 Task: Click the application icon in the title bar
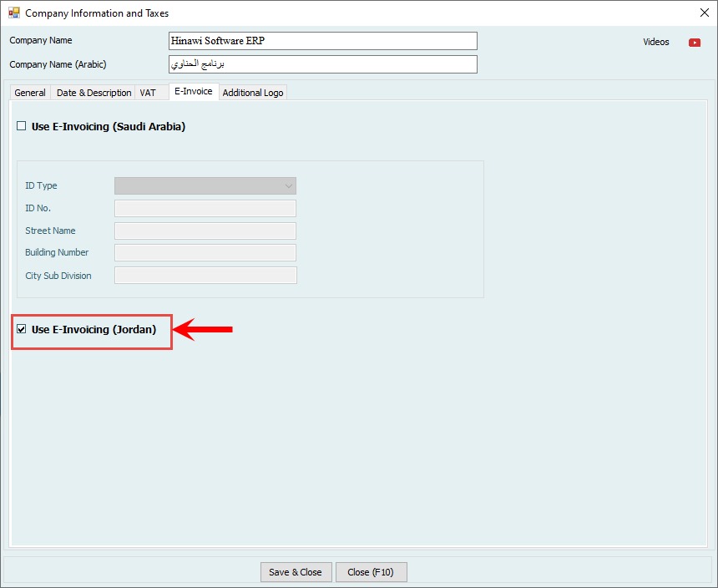click(x=14, y=13)
